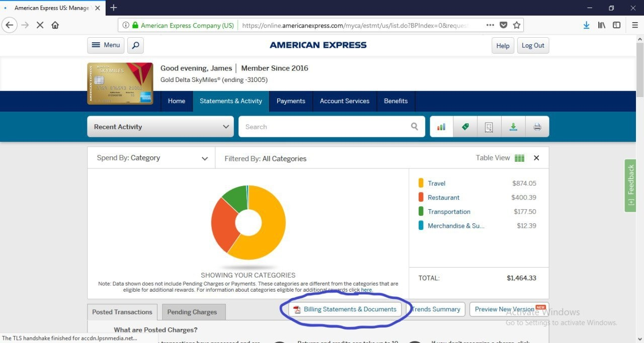Screen dimensions: 644x343
Task: Click the AMERICAN EXPRESS logo text
Action: click(318, 45)
